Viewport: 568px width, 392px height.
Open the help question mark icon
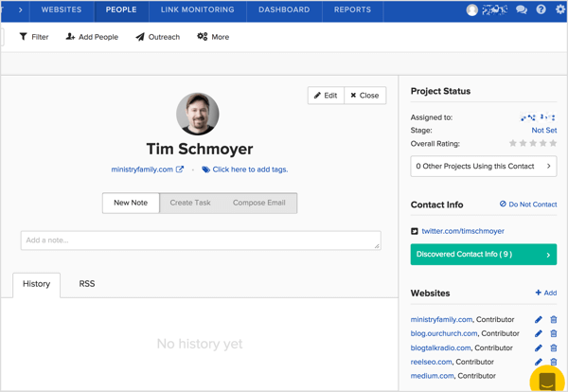[x=541, y=9]
